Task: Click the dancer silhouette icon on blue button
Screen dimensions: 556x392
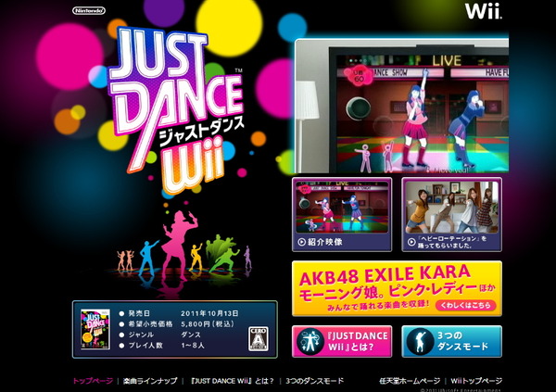Action: (x=420, y=341)
